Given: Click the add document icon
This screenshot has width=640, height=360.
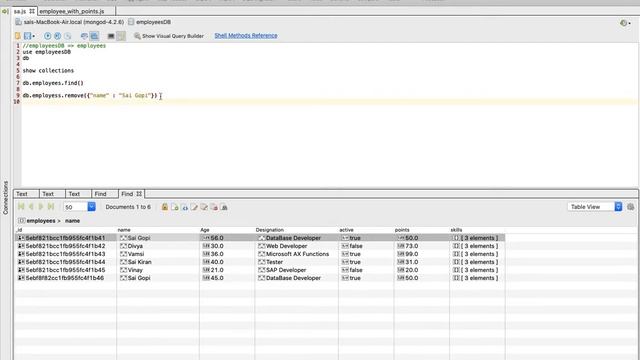Looking at the screenshot, I should pyautogui.click(x=175, y=207).
